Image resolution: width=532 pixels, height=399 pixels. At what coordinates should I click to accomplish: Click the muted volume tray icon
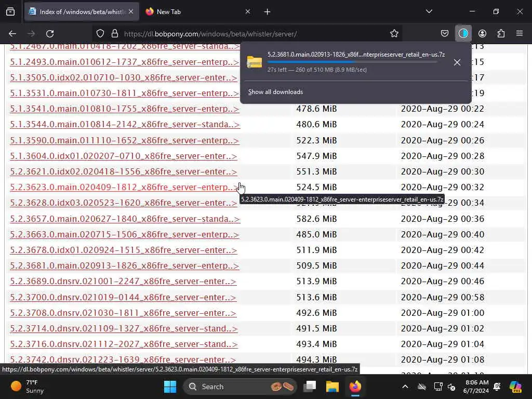451,387
